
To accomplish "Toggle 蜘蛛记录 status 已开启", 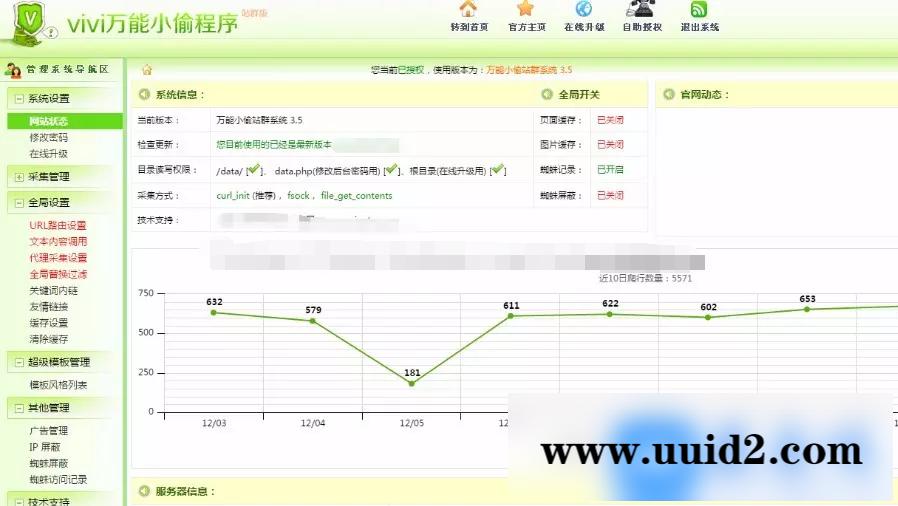I will 610,170.
